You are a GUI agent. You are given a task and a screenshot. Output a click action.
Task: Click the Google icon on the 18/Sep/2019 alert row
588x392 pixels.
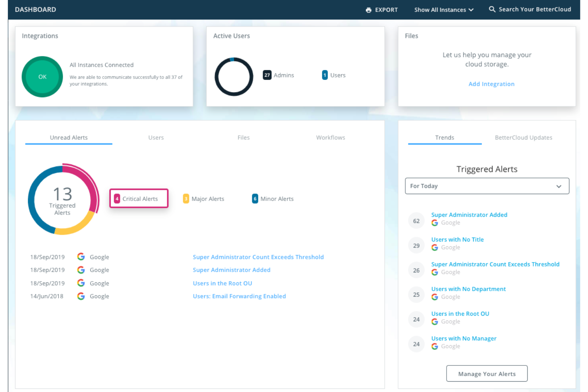click(81, 257)
